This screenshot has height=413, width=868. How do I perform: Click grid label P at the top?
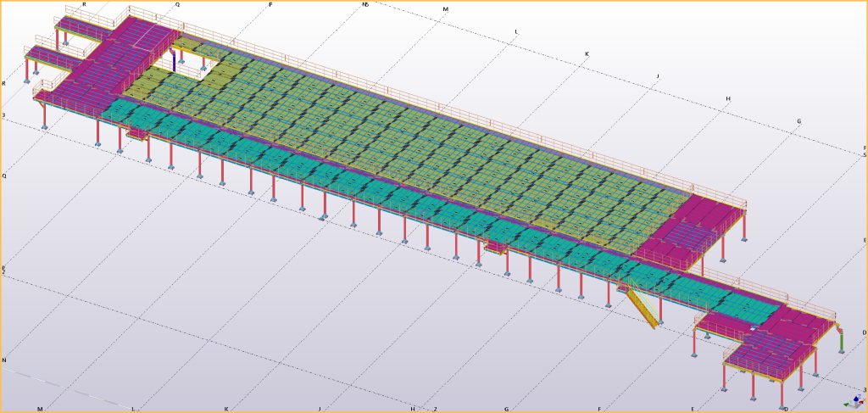tap(270, 4)
